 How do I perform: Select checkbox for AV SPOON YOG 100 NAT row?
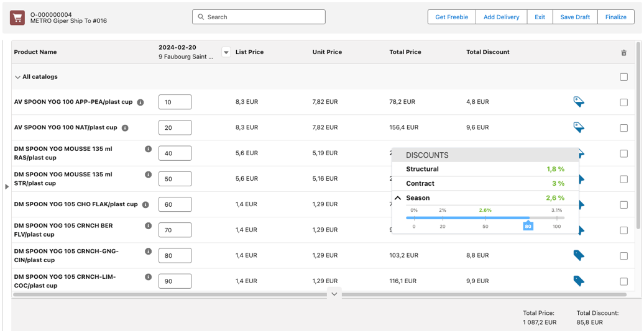tap(623, 128)
